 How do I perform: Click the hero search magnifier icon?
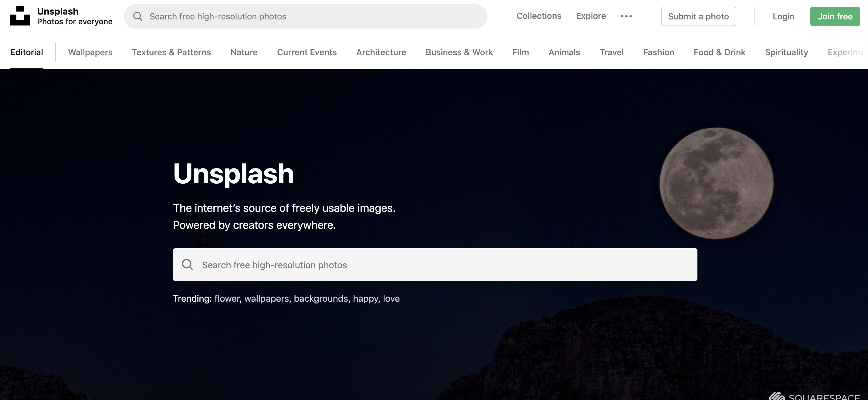[187, 265]
